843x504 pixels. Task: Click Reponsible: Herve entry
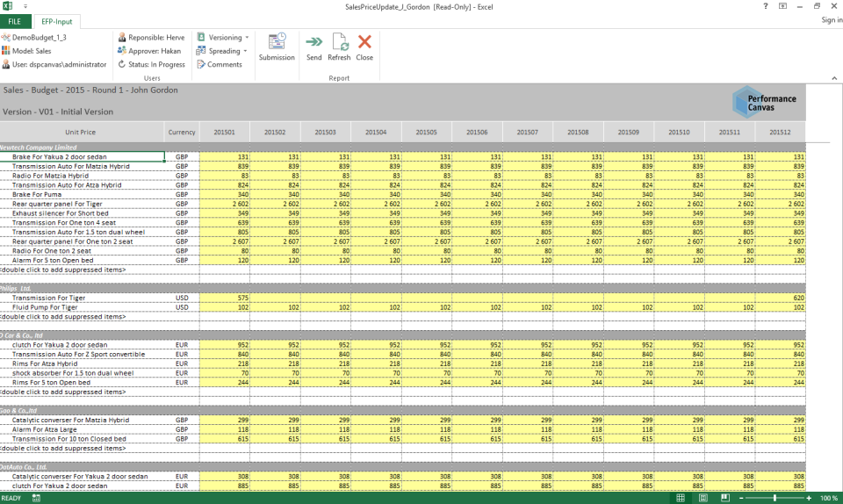[x=151, y=37]
